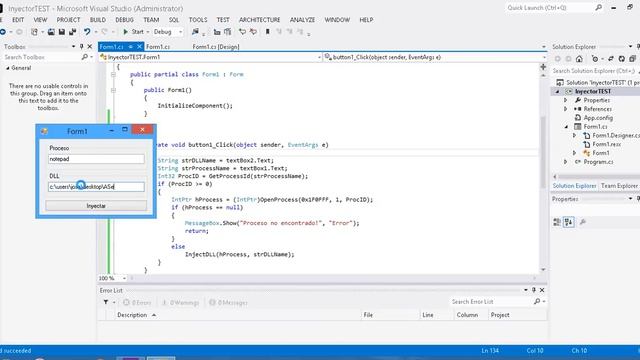Collapse the Form1.cs tree node

(566, 127)
